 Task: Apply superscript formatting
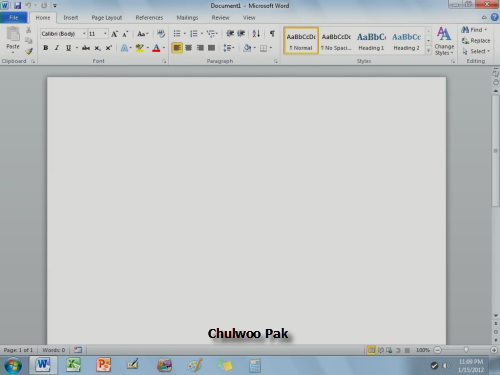coord(109,48)
